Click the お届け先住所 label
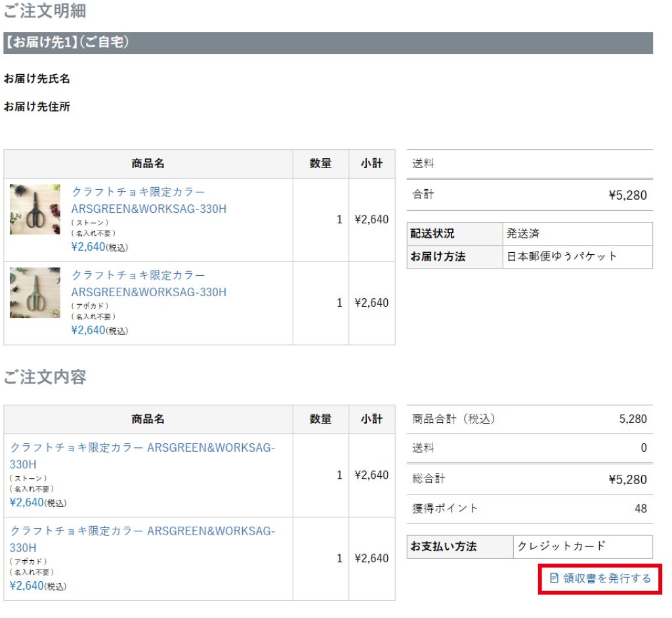 click(x=37, y=106)
